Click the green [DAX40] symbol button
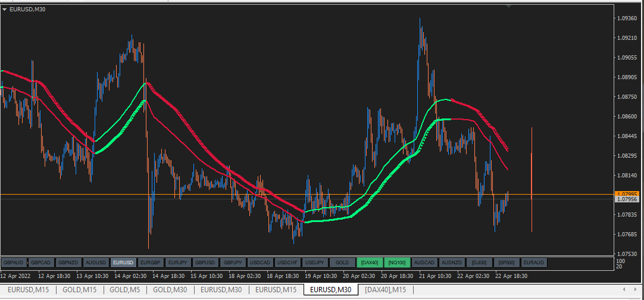Screen dimensions: 644x300 [370, 262]
